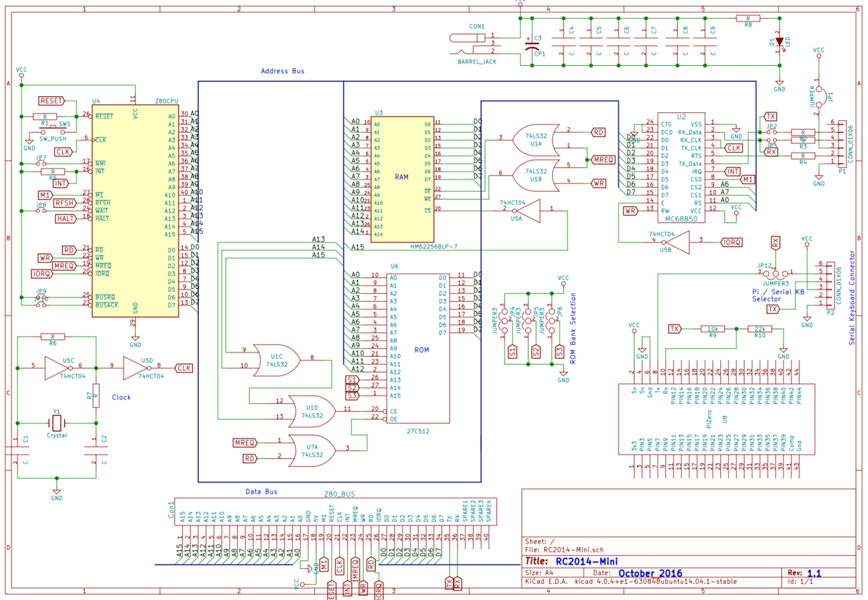
Task: Pick the U7A 74LS32 OR gate
Action: pyautogui.click(x=312, y=449)
